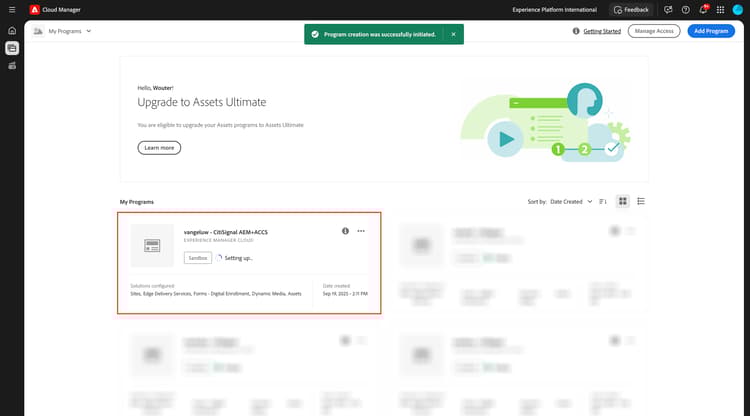Open vangeluw - CitiSignal AEM+ACCS program
The image size is (750, 416).
pos(226,232)
